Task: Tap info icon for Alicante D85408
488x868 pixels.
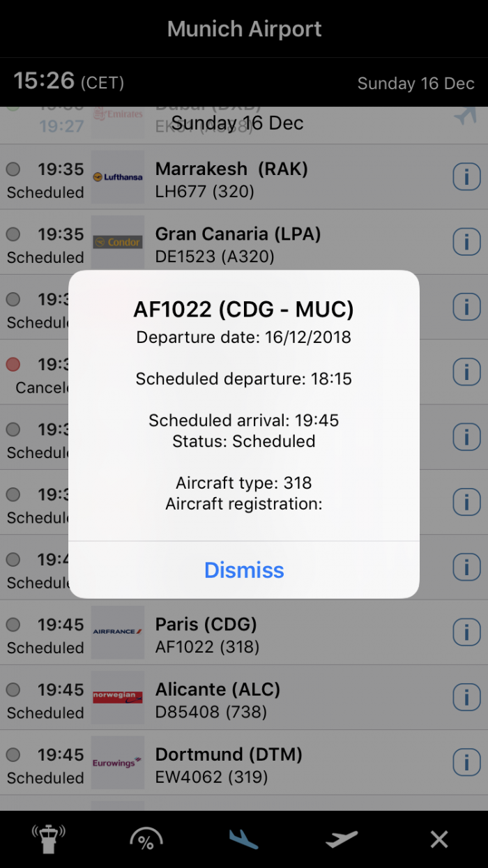Action: point(466,697)
